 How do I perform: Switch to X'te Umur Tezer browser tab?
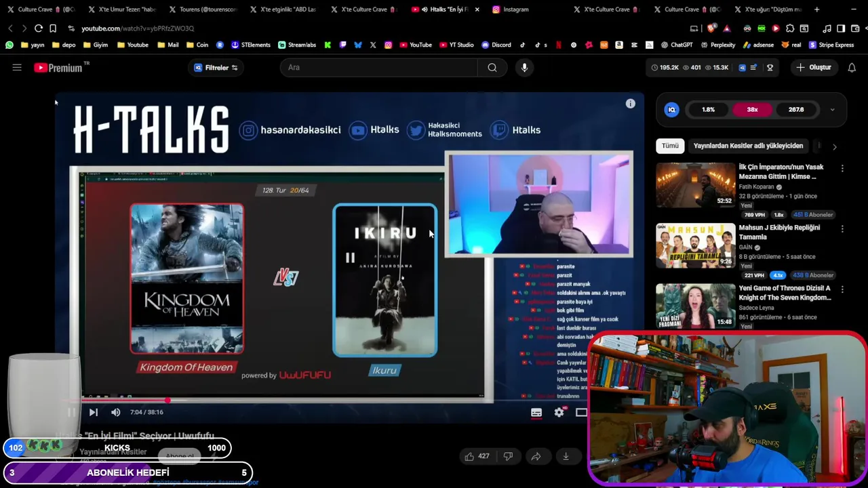[122, 9]
